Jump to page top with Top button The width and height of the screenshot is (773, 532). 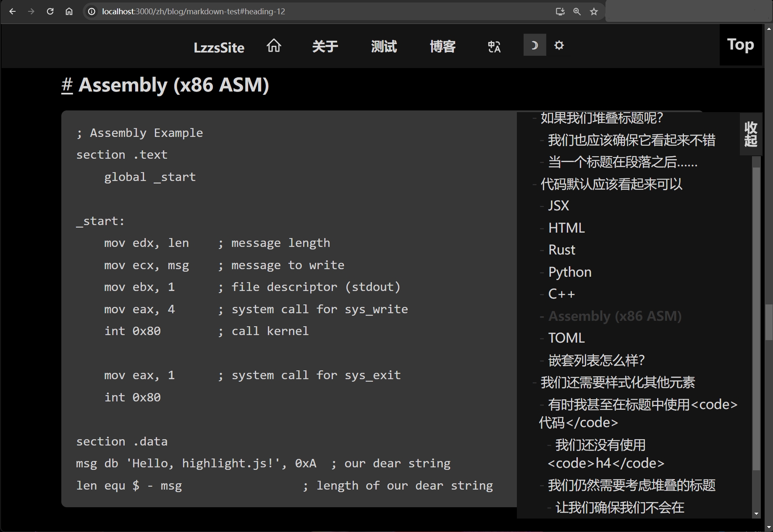(741, 45)
